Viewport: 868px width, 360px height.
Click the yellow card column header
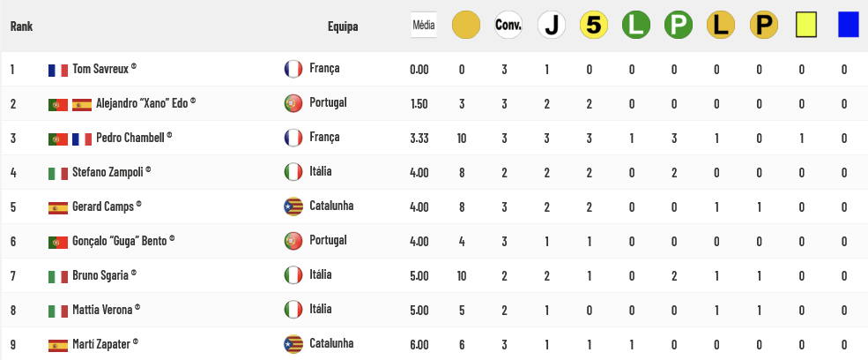click(x=806, y=26)
